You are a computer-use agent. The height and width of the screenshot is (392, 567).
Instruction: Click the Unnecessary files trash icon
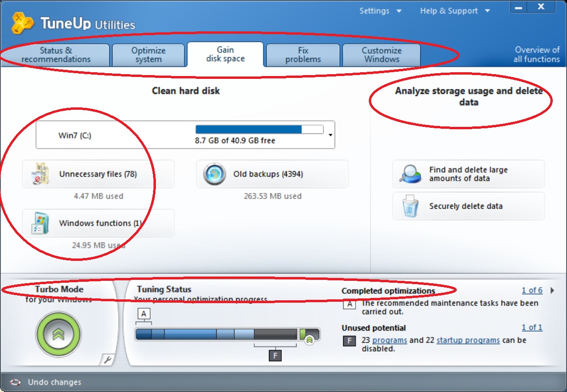[40, 174]
